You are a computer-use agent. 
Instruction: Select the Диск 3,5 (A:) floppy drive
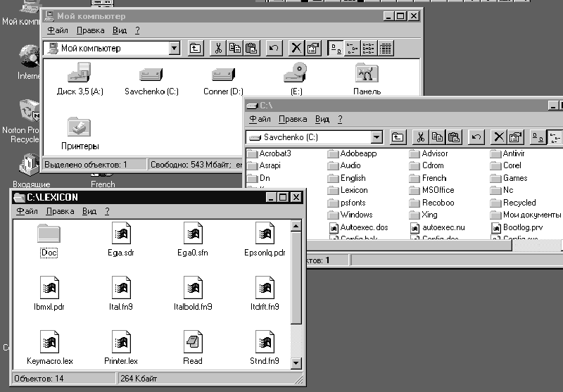pos(80,79)
